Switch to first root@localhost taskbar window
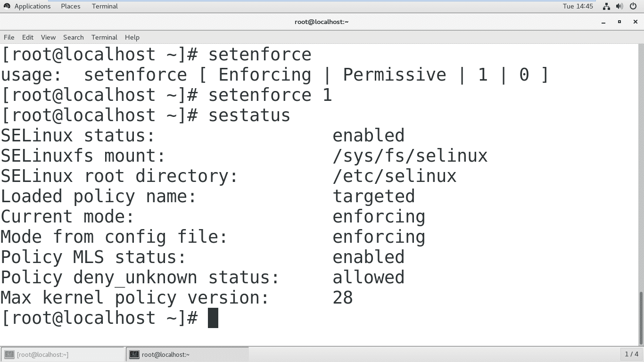This screenshot has height=362, width=644. [x=63, y=354]
